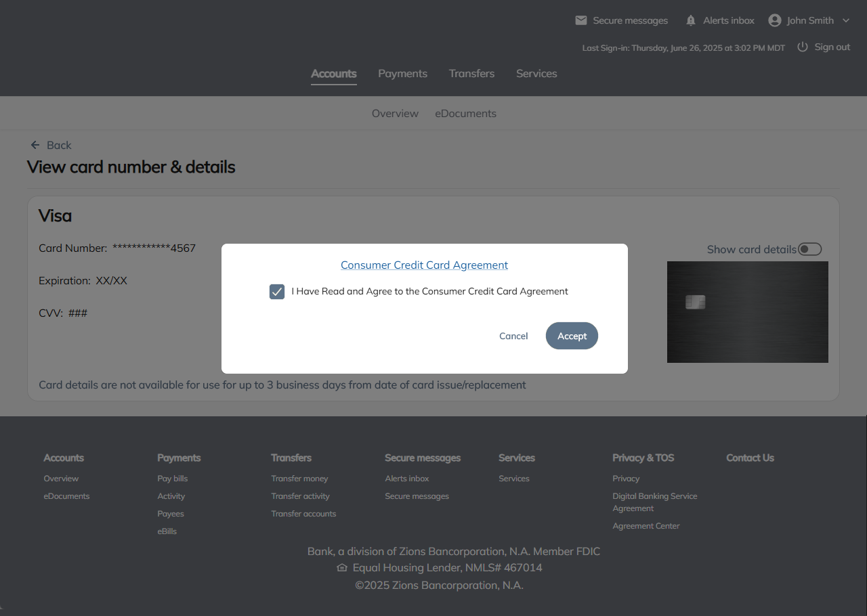Image resolution: width=867 pixels, height=616 pixels.
Task: Click the black credit card image
Action: point(748,312)
